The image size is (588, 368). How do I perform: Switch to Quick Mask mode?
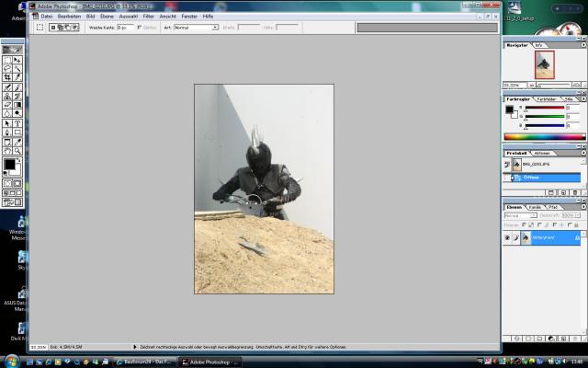pyautogui.click(x=17, y=184)
